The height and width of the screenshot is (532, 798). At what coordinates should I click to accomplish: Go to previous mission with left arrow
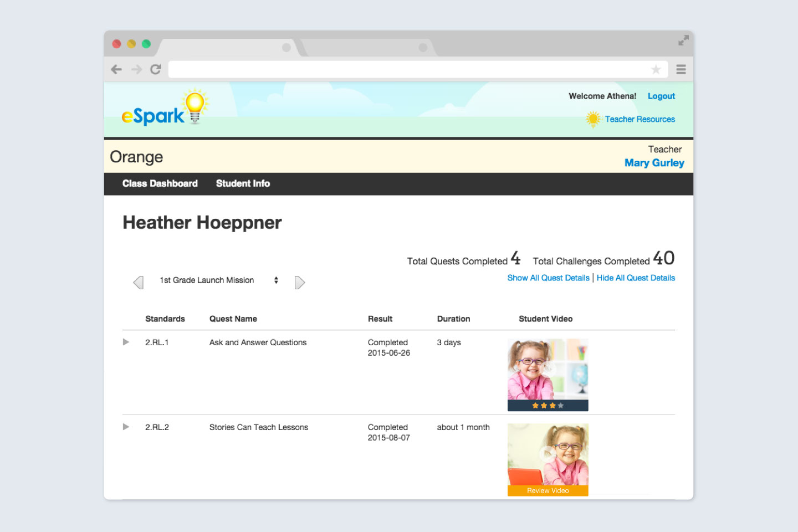(x=139, y=282)
